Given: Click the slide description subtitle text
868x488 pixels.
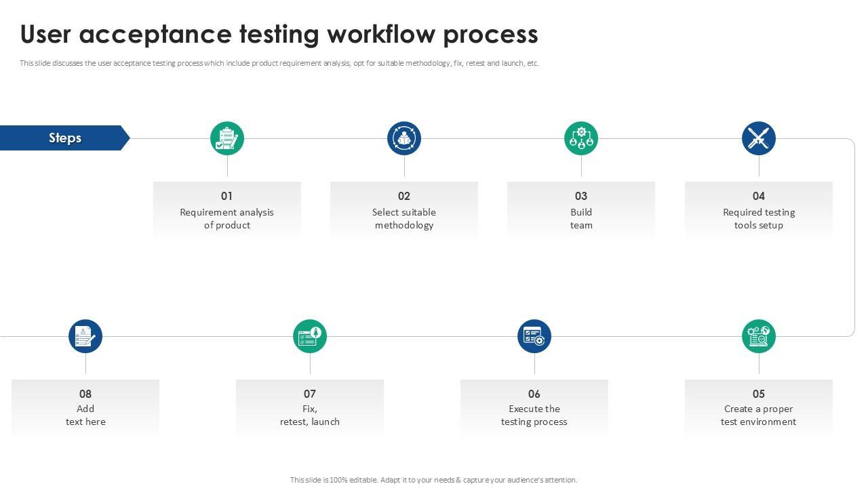Looking at the screenshot, I should pyautogui.click(x=279, y=63).
